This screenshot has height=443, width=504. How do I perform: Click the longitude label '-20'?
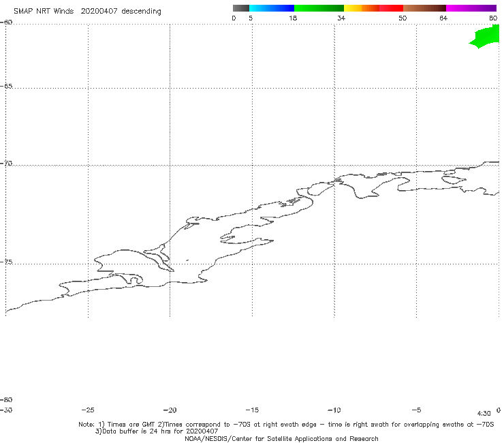[x=170, y=410]
